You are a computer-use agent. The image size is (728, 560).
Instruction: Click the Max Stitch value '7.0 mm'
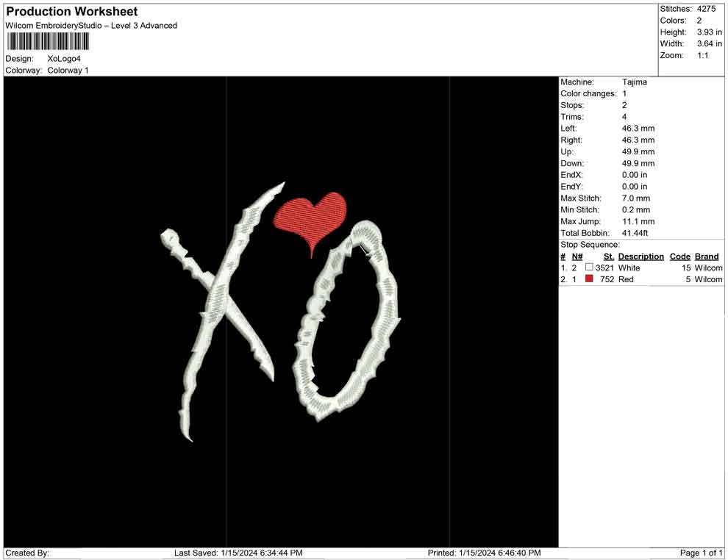tap(636, 198)
